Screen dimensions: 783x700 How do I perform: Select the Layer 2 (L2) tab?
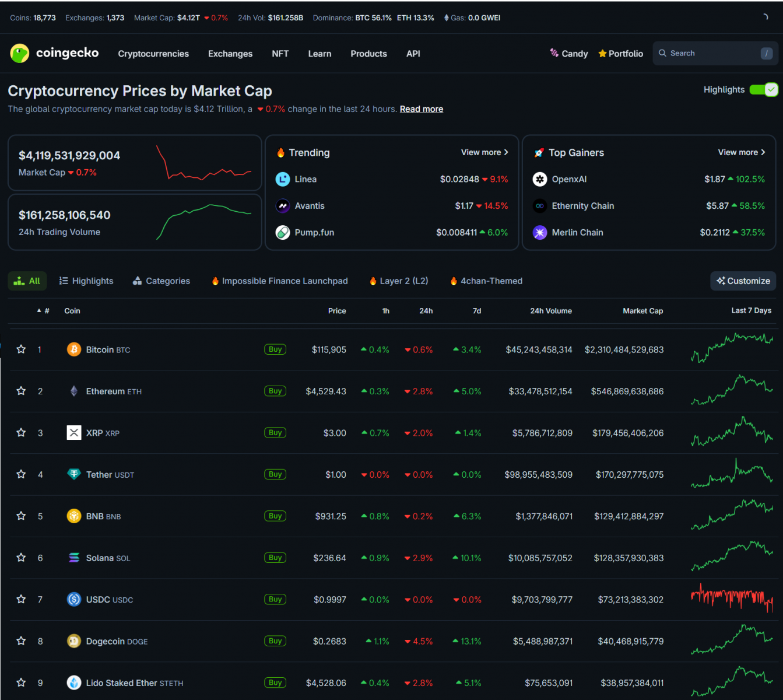(399, 281)
